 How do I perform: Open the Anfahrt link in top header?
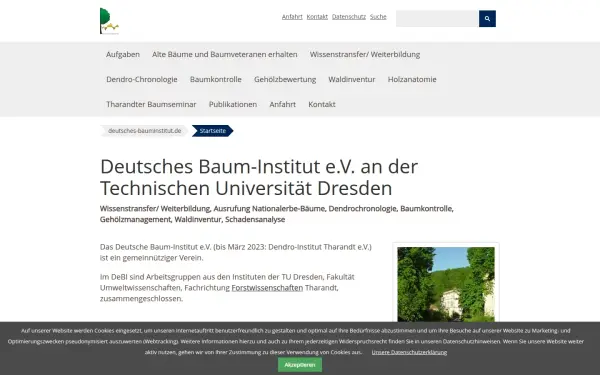coord(292,17)
